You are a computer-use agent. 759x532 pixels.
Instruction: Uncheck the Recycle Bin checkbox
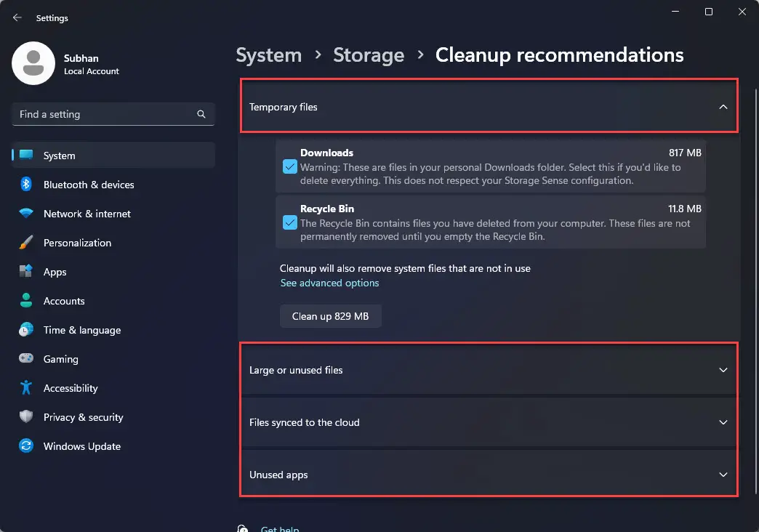290,222
